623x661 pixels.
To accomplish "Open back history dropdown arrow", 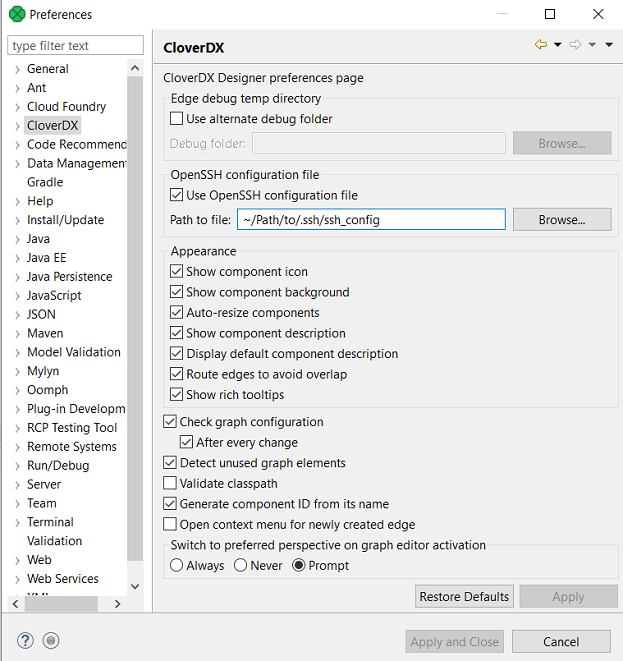I will tap(558, 44).
